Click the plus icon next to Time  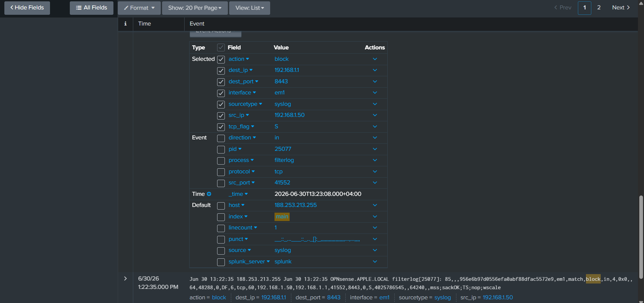(x=209, y=194)
